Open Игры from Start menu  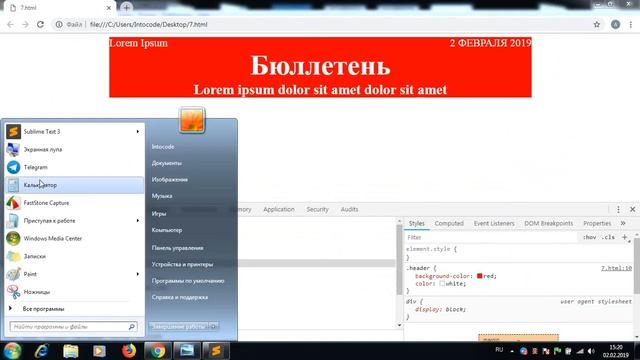tap(159, 213)
